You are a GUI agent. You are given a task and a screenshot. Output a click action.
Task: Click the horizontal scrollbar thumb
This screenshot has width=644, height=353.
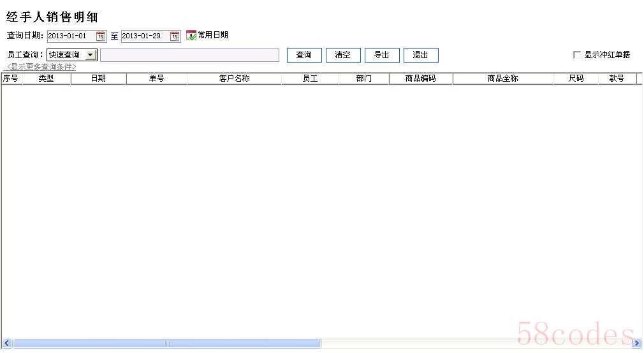pyautogui.click(x=167, y=343)
